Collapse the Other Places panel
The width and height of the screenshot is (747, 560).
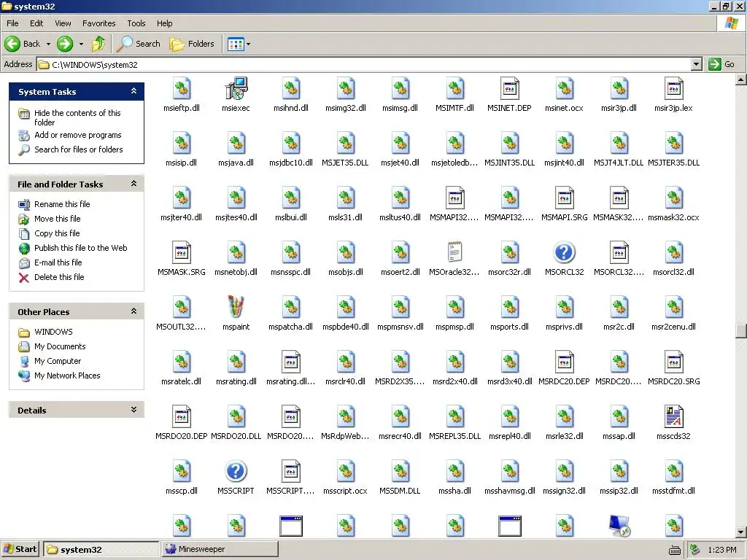click(134, 311)
